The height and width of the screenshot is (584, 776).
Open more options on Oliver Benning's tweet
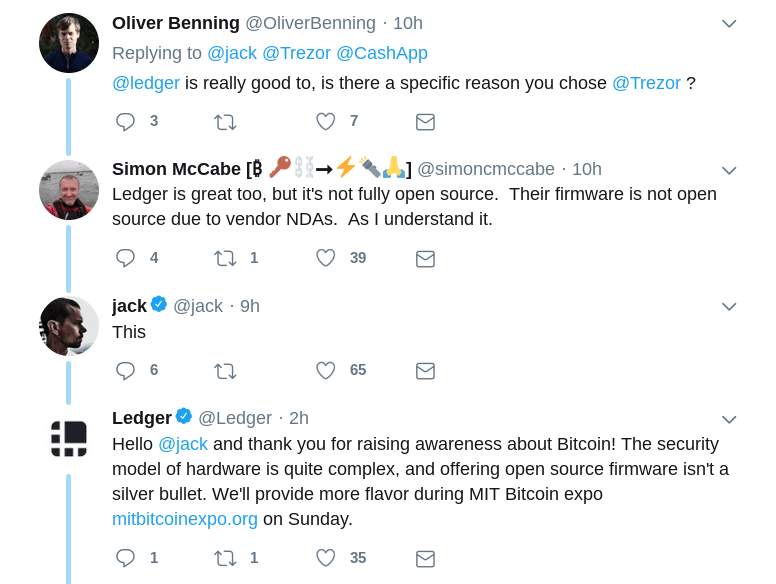pyautogui.click(x=729, y=24)
